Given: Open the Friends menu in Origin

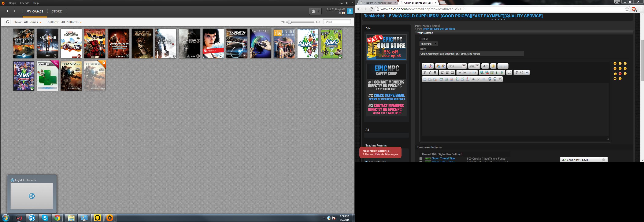Looking at the screenshot, I should [x=25, y=3].
